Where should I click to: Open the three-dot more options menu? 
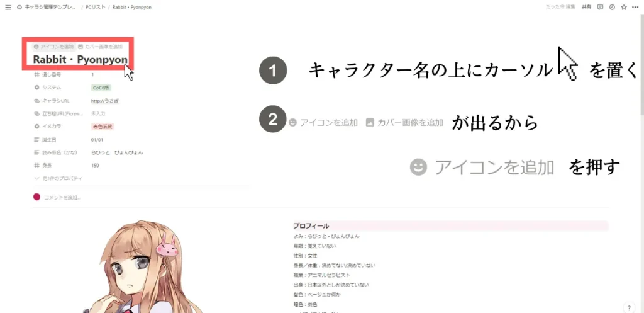pyautogui.click(x=635, y=8)
